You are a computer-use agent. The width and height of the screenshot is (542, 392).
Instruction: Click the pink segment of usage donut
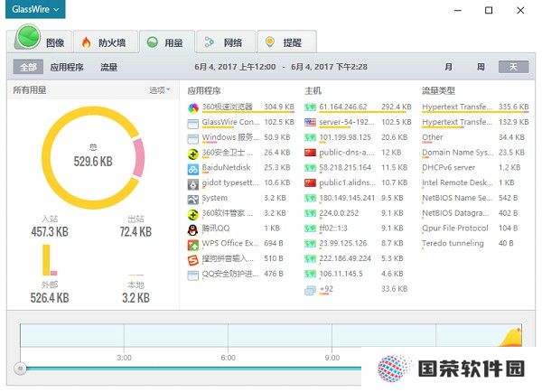[x=138, y=158]
